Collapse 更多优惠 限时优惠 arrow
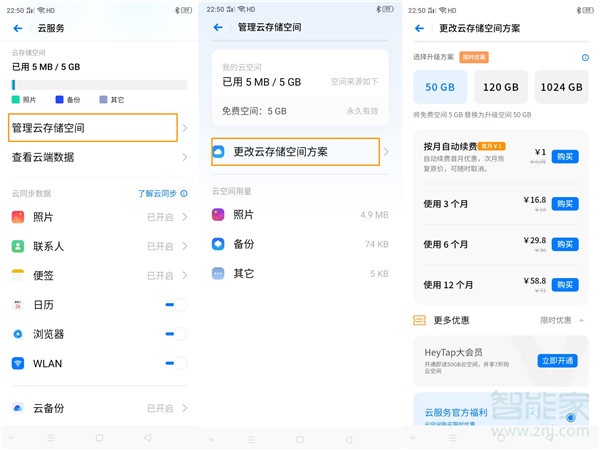 coord(581,320)
